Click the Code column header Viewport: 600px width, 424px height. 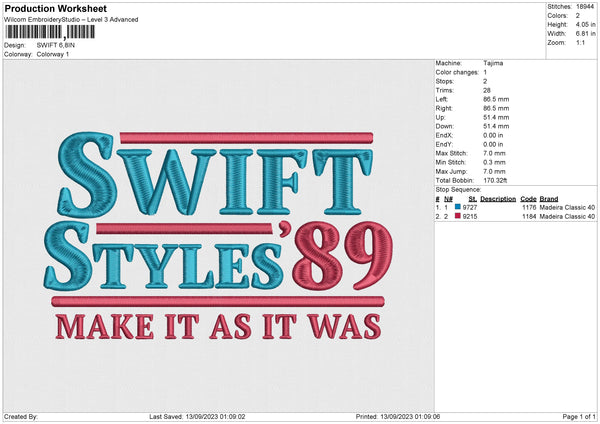click(528, 199)
